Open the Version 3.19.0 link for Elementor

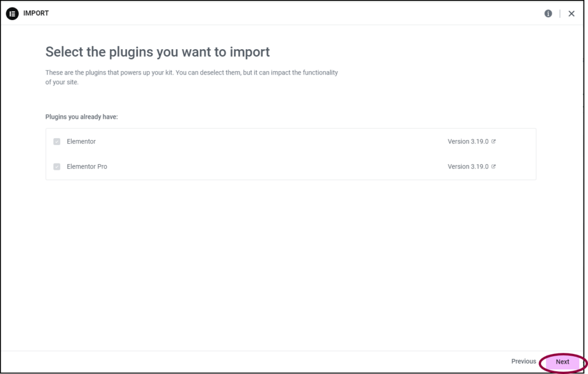coord(469,141)
